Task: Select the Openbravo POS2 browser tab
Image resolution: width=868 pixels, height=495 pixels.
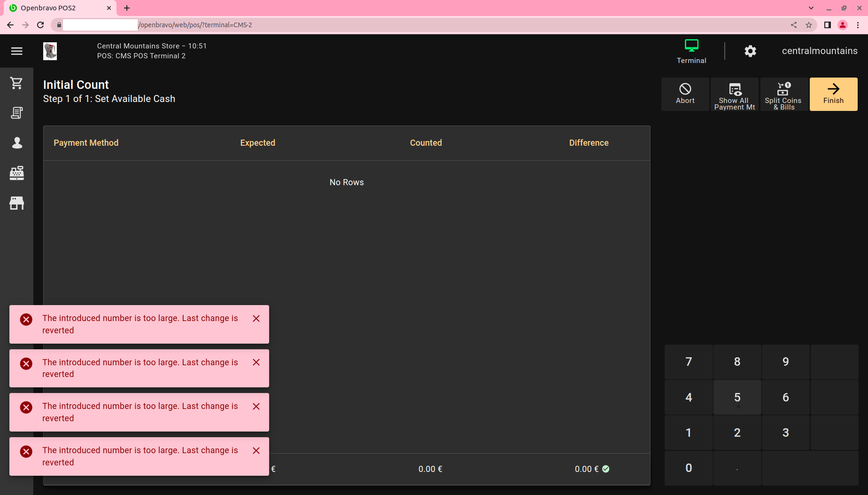Action: pyautogui.click(x=56, y=8)
